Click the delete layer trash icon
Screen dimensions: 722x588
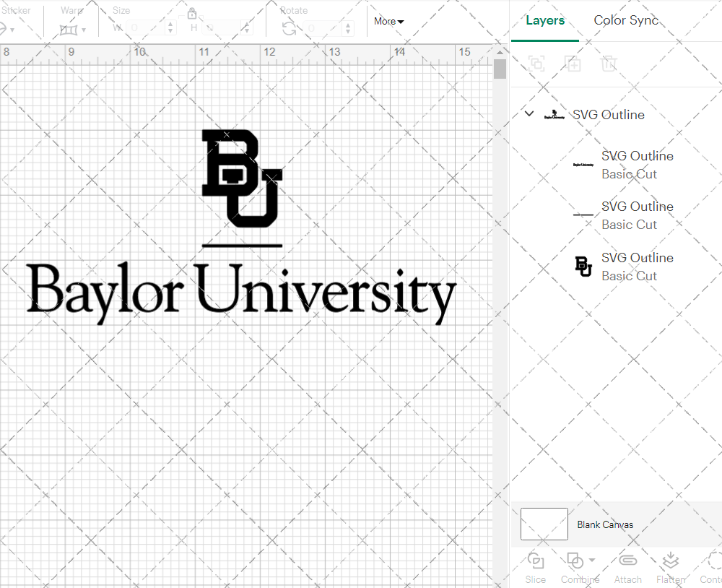point(609,64)
